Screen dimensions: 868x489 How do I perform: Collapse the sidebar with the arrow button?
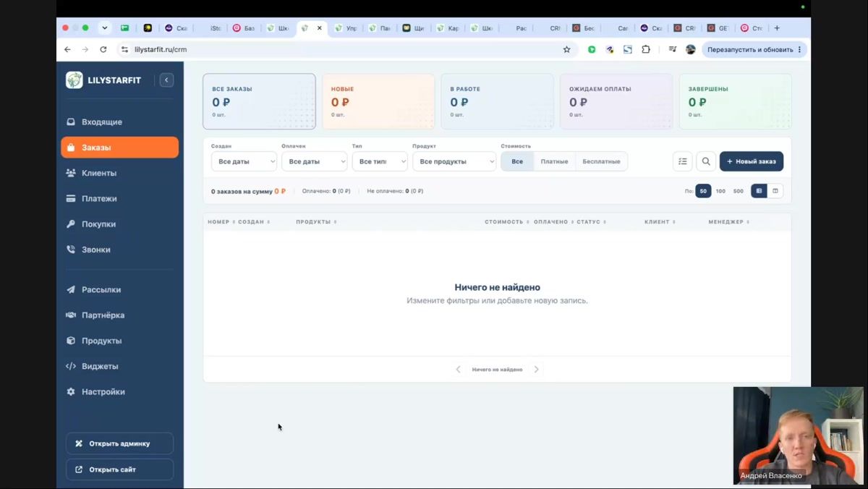tap(166, 80)
